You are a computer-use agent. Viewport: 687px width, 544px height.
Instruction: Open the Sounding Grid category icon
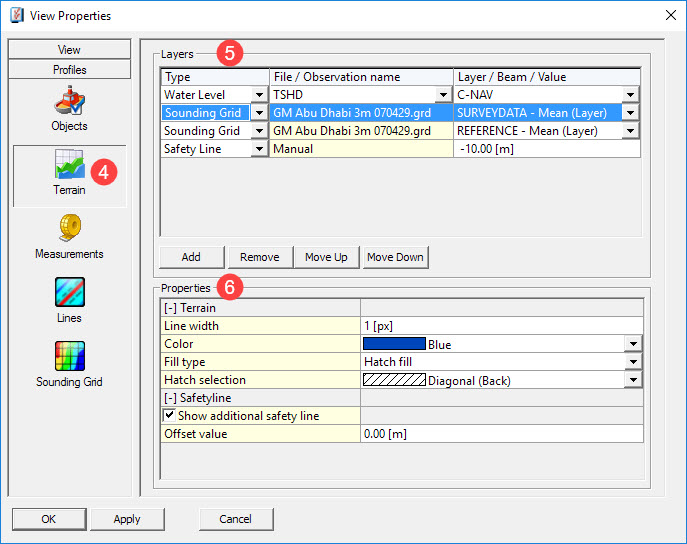point(69,357)
